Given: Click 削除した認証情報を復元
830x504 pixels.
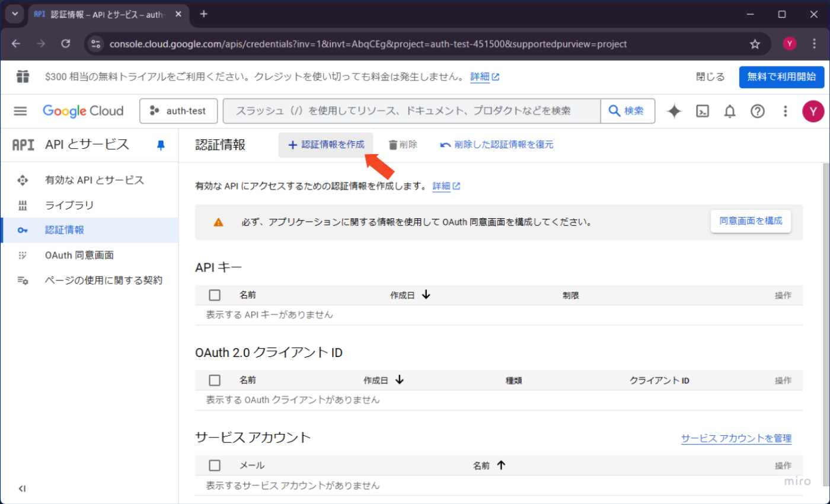Looking at the screenshot, I should [497, 145].
